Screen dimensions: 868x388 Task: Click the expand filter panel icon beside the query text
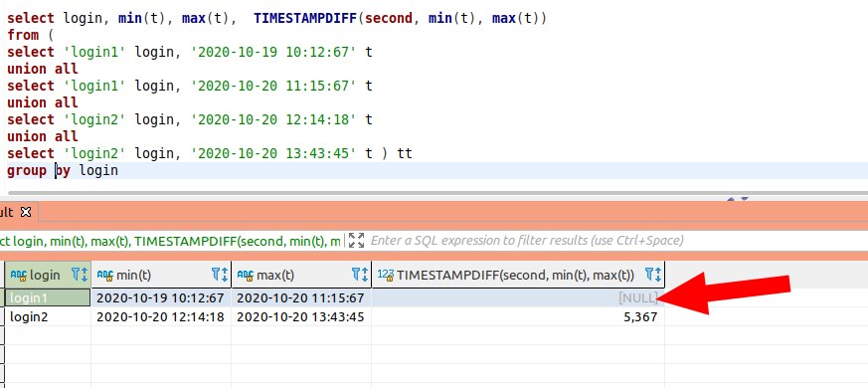(357, 240)
